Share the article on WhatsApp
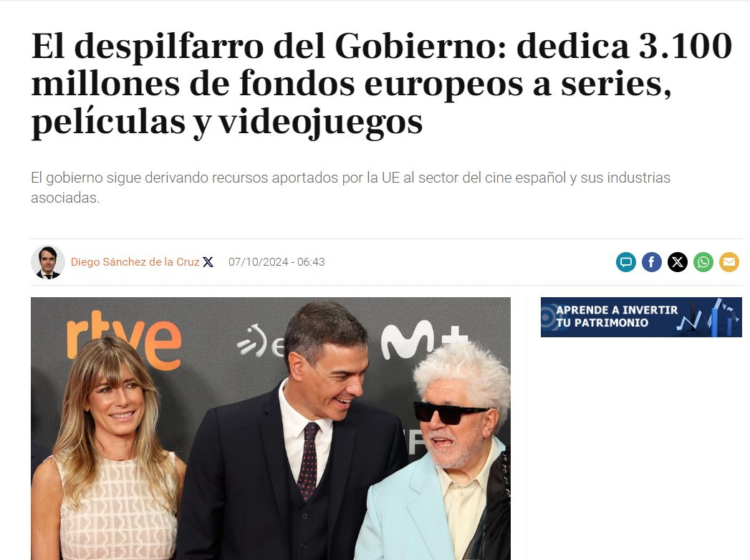Image resolution: width=750 pixels, height=560 pixels. pyautogui.click(x=703, y=262)
